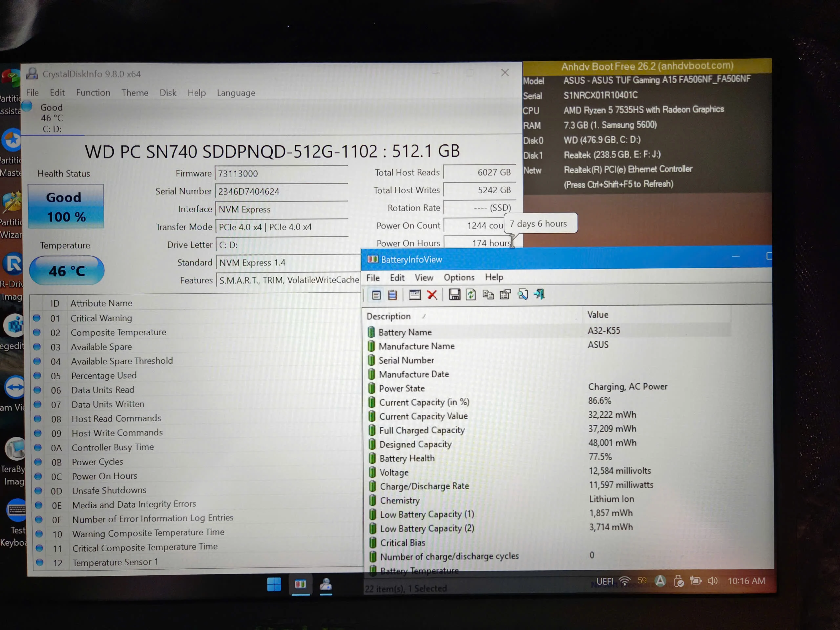The image size is (840, 630).
Task: Open the Function menu
Action: [93, 93]
